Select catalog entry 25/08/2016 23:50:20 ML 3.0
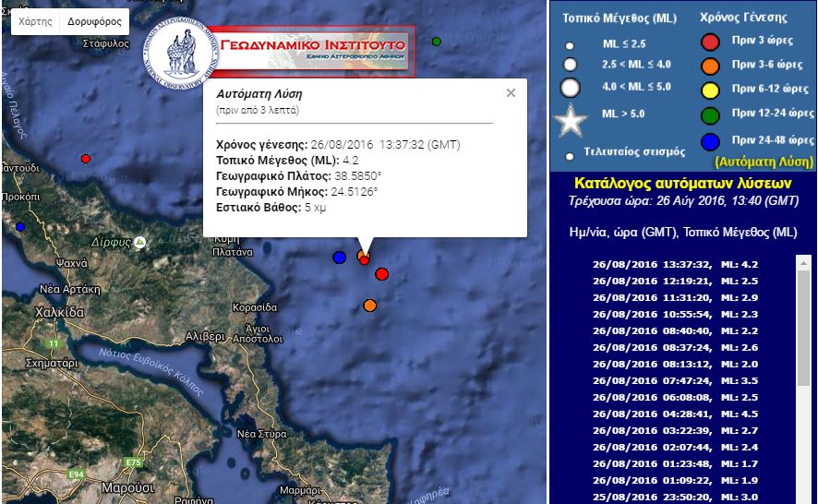Image resolution: width=818 pixels, height=504 pixels. pos(675,498)
